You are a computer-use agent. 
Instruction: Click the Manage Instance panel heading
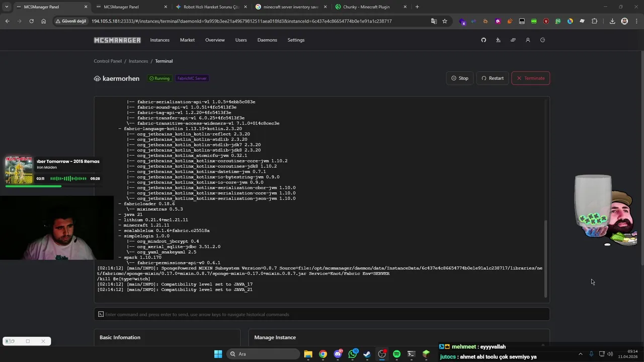(x=275, y=337)
